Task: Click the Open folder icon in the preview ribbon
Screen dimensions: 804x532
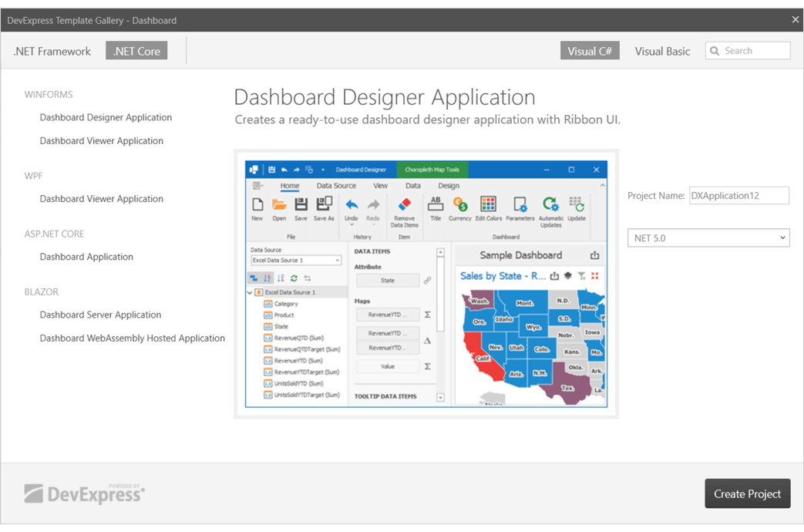Action: pos(279,205)
